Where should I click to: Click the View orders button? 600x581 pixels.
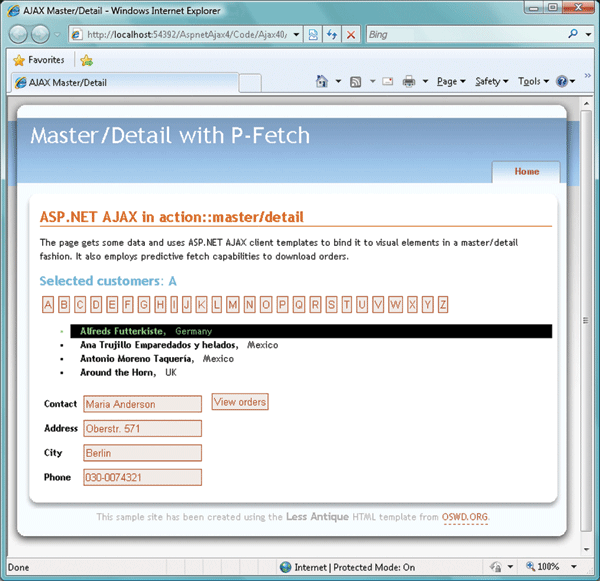[x=240, y=402]
